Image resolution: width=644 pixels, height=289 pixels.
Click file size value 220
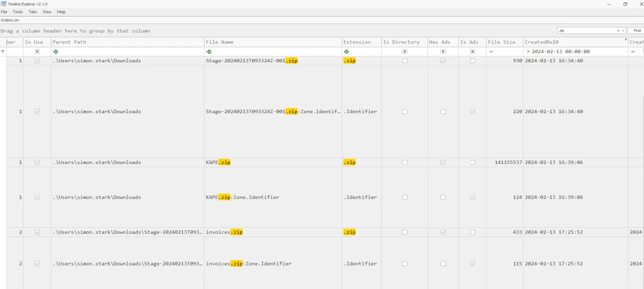point(518,112)
